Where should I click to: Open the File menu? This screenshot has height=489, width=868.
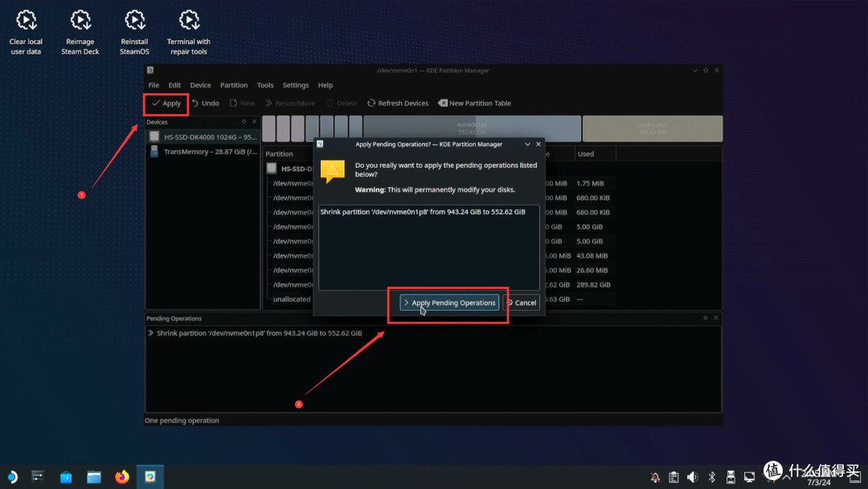point(154,85)
